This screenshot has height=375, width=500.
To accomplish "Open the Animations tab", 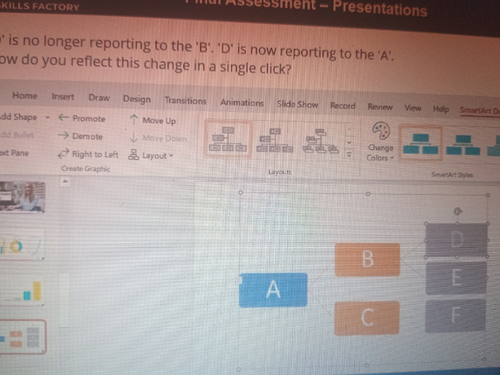I will pos(242,103).
